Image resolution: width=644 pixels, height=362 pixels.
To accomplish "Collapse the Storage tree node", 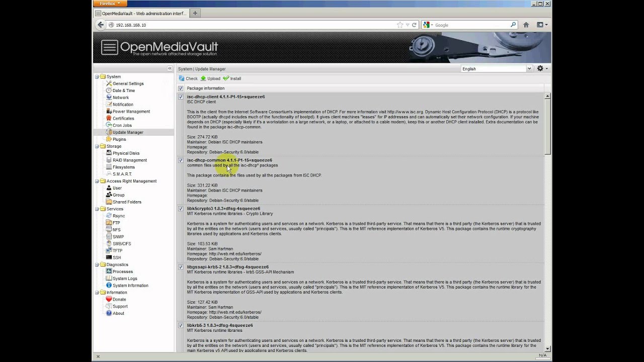I will pyautogui.click(x=97, y=146).
